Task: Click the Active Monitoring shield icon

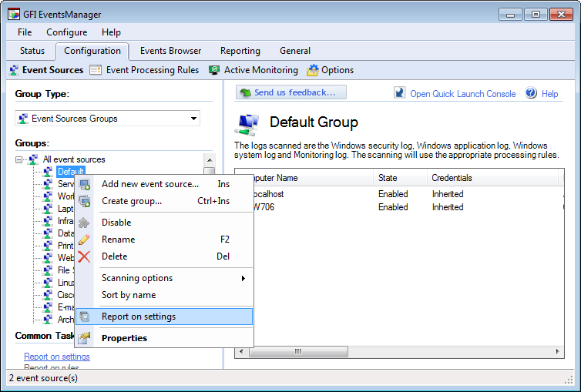Action: click(x=213, y=70)
